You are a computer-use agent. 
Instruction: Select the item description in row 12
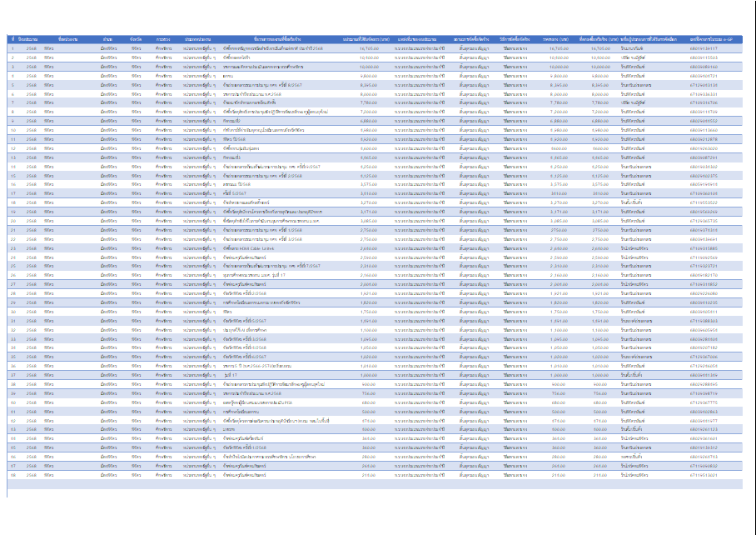coord(241,148)
